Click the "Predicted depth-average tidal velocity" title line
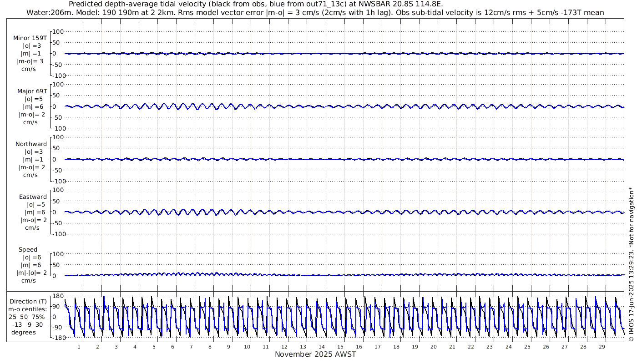637x364 pixels. coord(256,4)
